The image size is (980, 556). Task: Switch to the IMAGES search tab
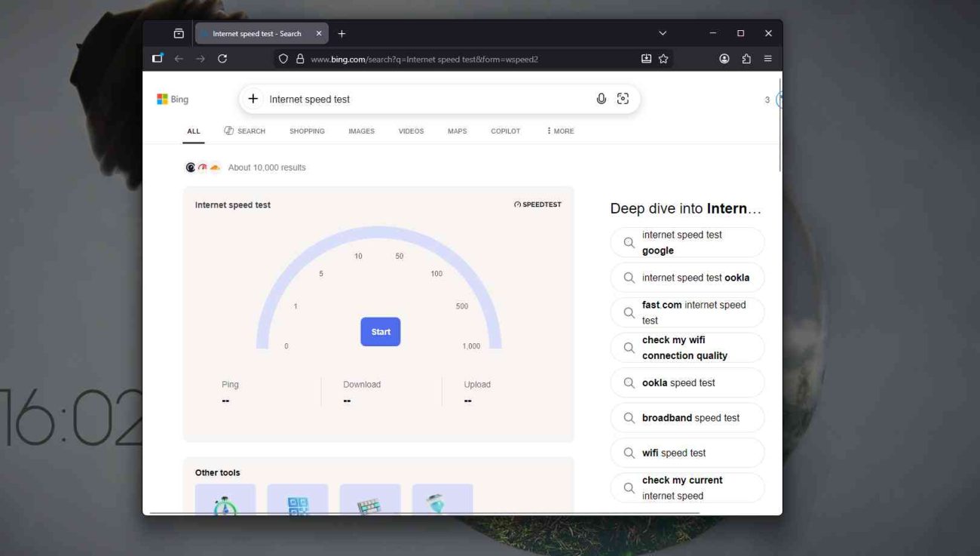tap(360, 131)
